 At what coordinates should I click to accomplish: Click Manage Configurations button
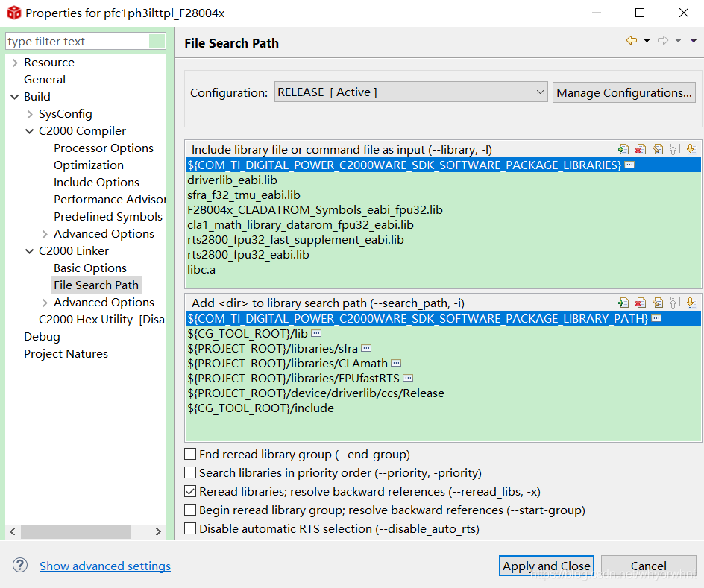click(623, 92)
